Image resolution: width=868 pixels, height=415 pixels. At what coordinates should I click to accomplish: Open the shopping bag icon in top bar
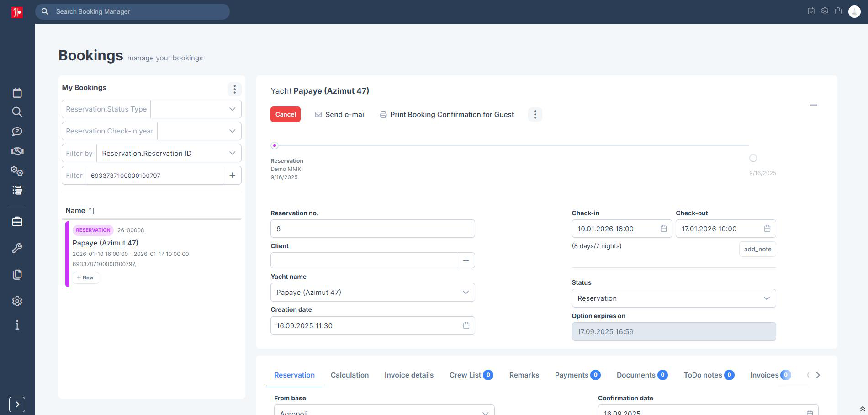[838, 11]
